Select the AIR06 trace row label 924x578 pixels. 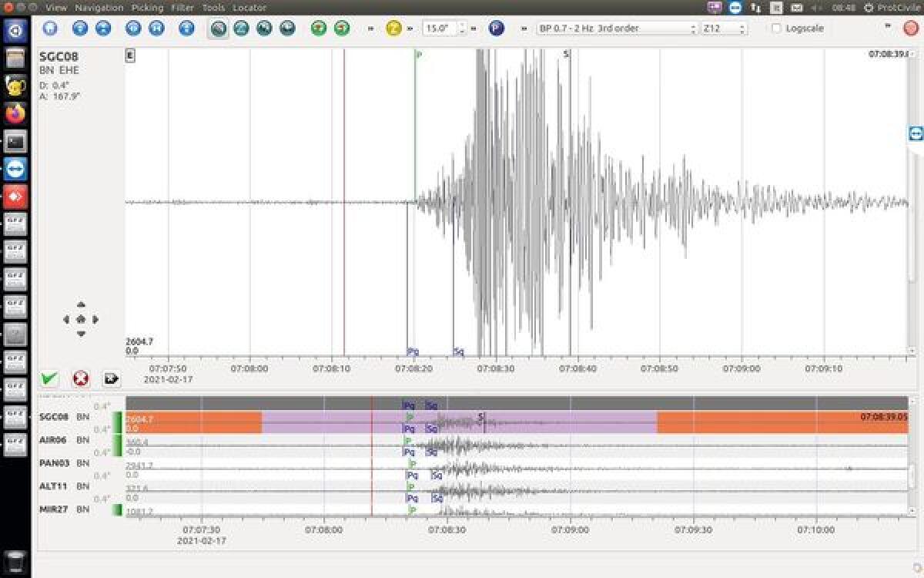point(52,440)
